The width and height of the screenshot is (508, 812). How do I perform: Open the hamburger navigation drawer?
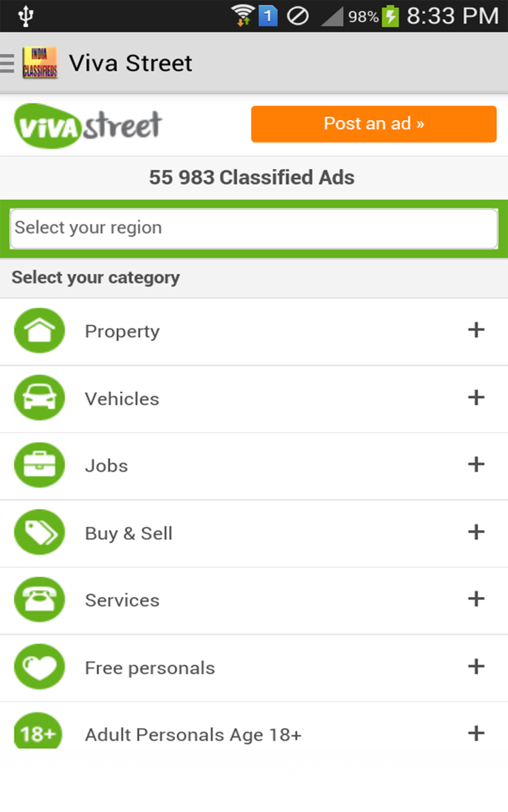(8, 63)
